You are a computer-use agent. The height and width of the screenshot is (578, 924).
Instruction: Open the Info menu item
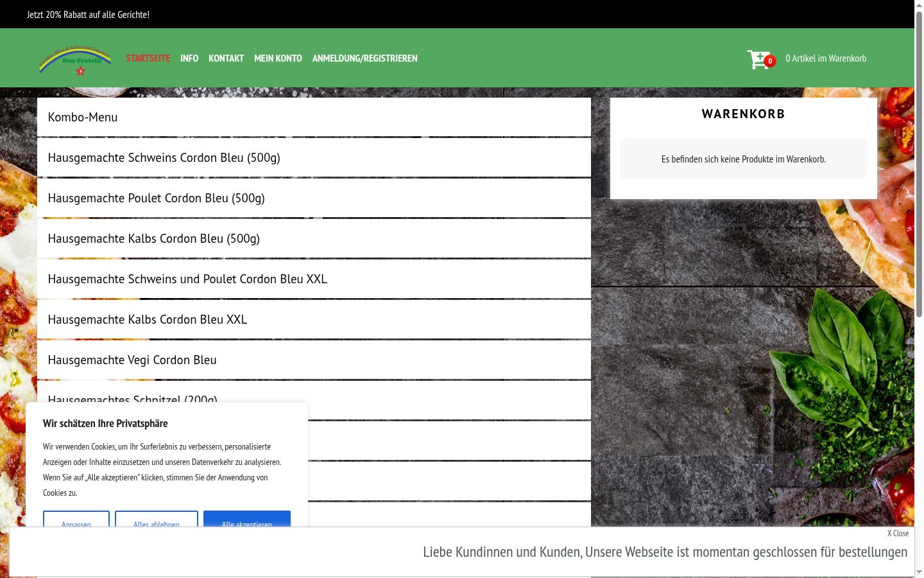click(x=189, y=58)
